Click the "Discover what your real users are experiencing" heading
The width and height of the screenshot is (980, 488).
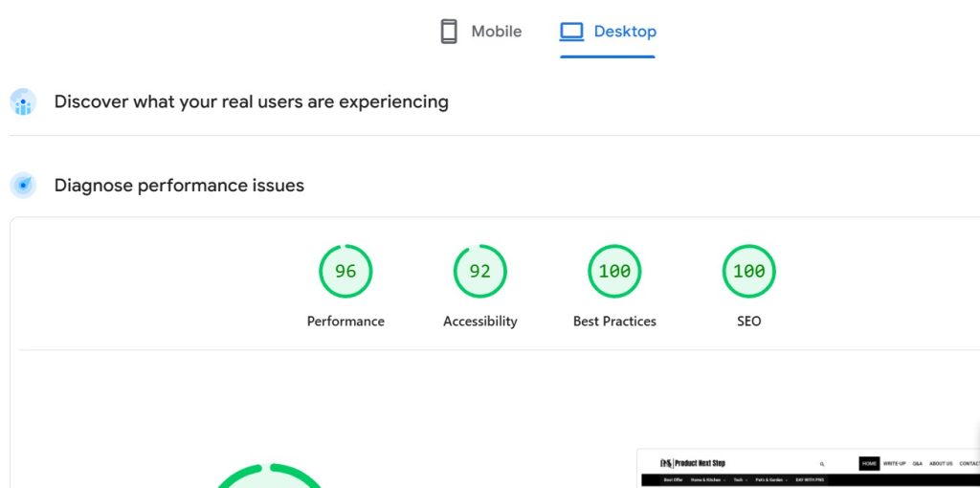(x=252, y=101)
